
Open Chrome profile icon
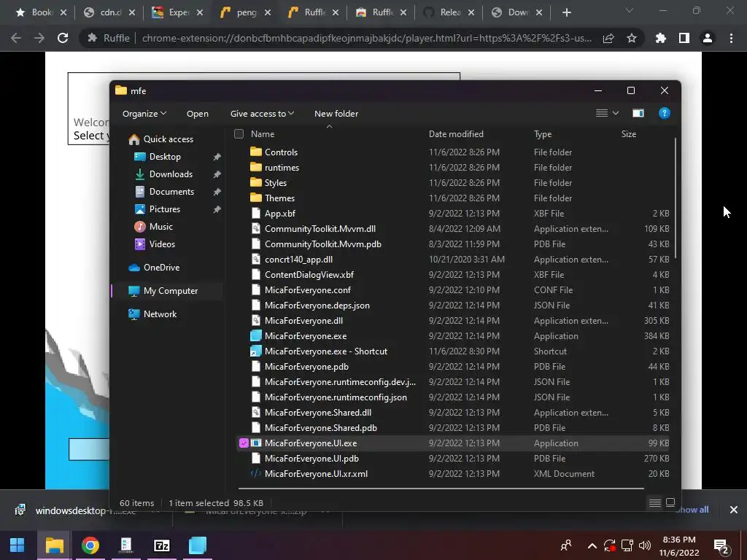tap(708, 38)
